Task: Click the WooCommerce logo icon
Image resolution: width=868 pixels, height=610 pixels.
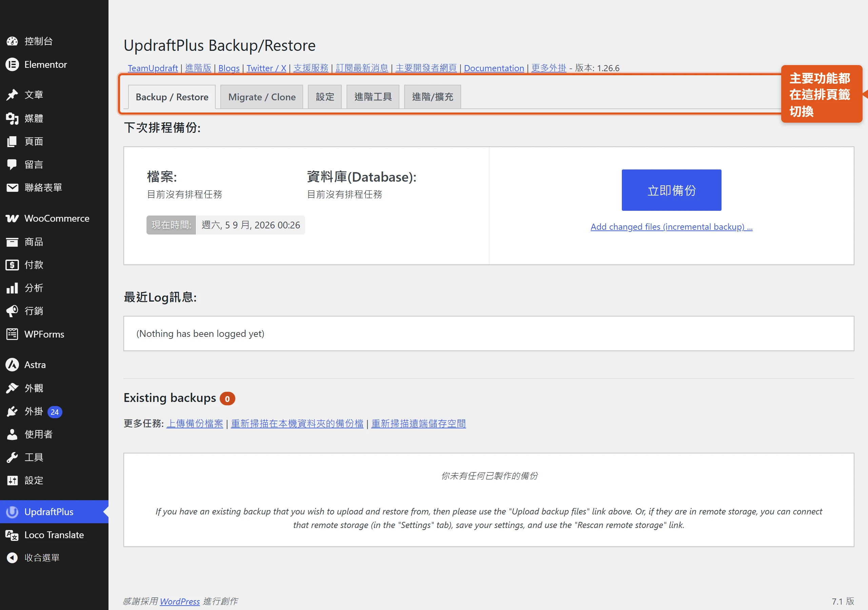Action: pos(12,219)
